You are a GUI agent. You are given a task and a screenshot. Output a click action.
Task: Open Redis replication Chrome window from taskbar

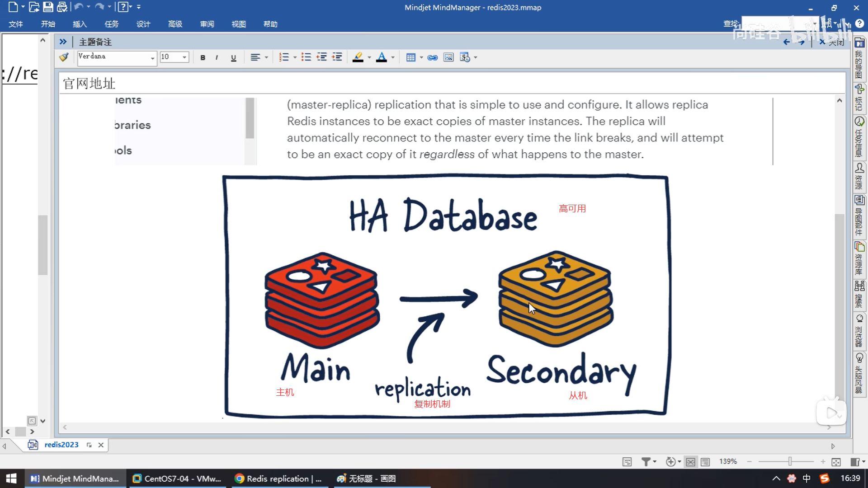pyautogui.click(x=278, y=479)
